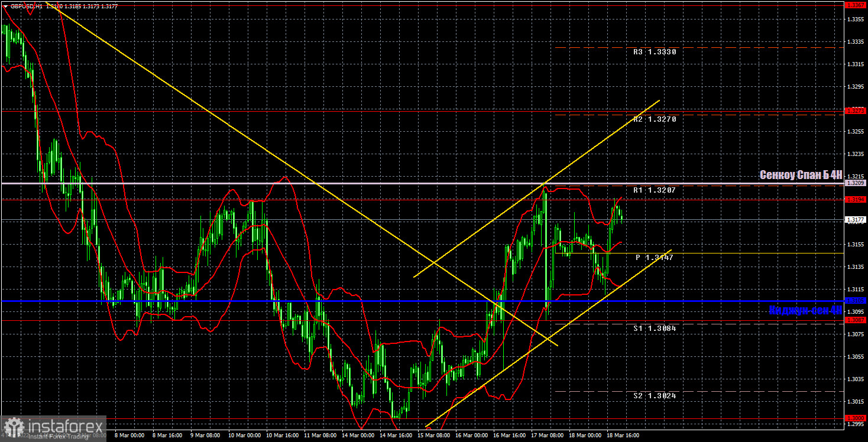Click the red 1.3087 price tag
This screenshot has width=868, height=442.
[856, 320]
